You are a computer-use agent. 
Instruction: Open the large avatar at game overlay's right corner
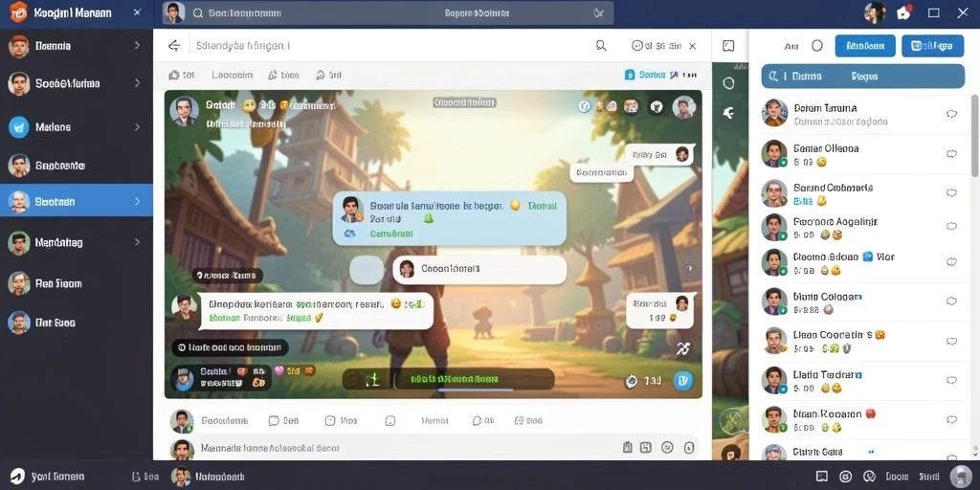point(683,107)
